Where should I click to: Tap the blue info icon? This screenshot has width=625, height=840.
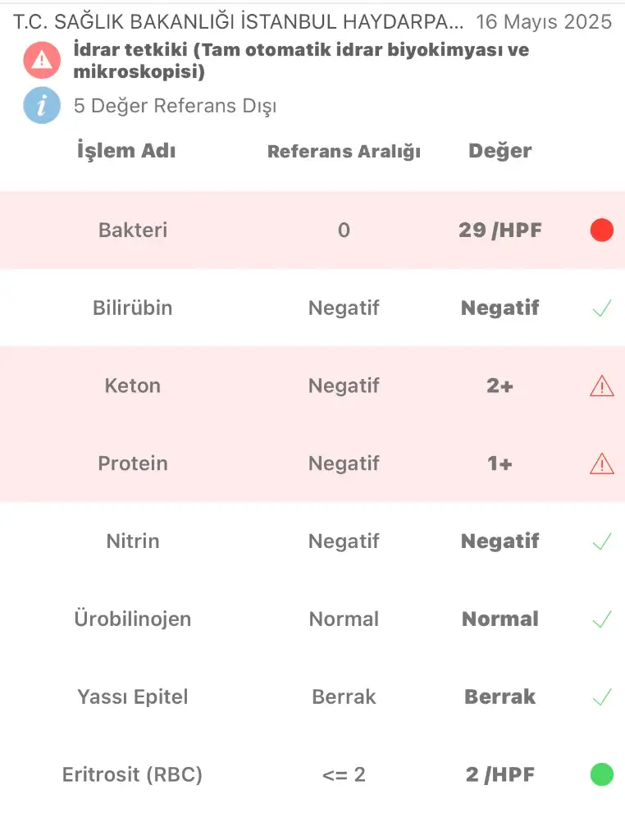(x=42, y=105)
